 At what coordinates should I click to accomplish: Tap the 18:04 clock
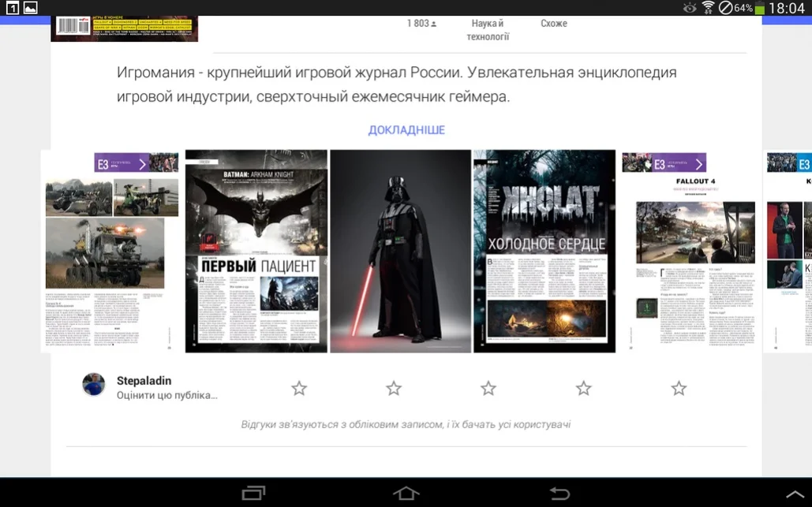787,8
